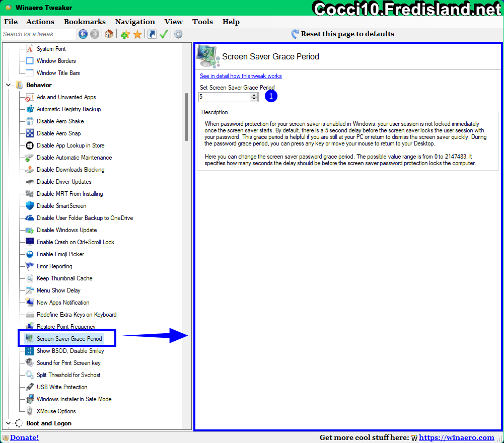This screenshot has height=443, width=504.
Task: Open the https://winaero.com link
Action: (457, 437)
